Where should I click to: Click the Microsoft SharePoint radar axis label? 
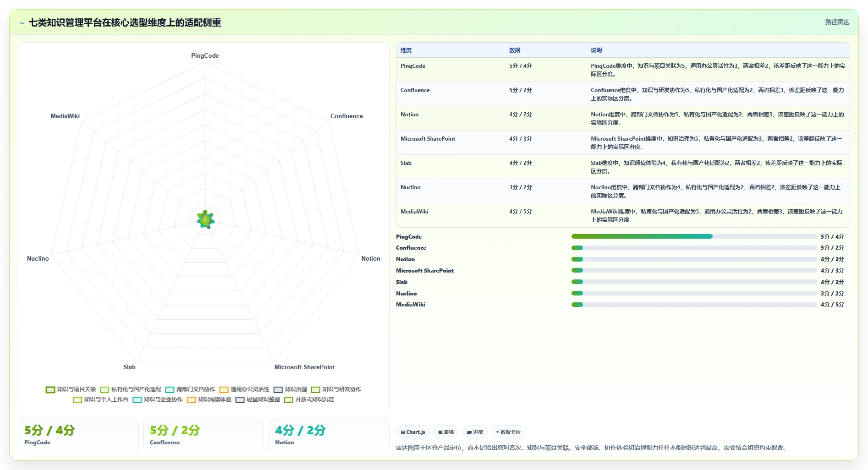click(304, 367)
